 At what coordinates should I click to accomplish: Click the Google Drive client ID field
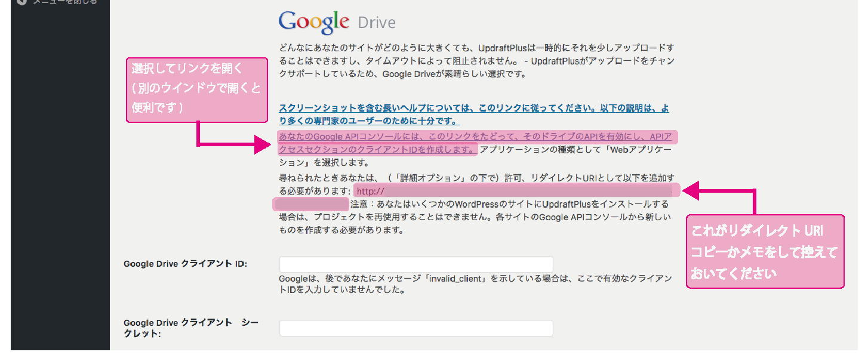coord(416,264)
